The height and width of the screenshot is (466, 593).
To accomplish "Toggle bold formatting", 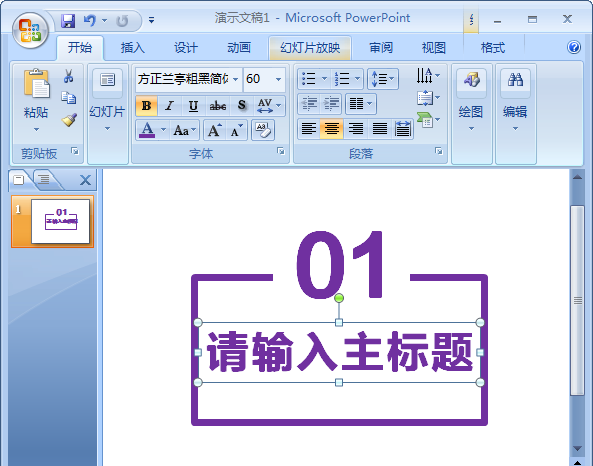I will (x=146, y=106).
